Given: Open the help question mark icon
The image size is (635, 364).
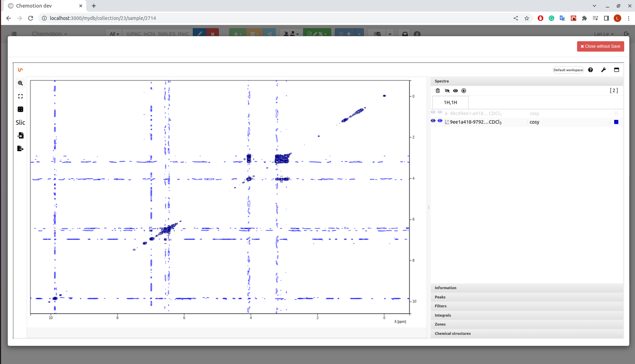Looking at the screenshot, I should coord(590,70).
